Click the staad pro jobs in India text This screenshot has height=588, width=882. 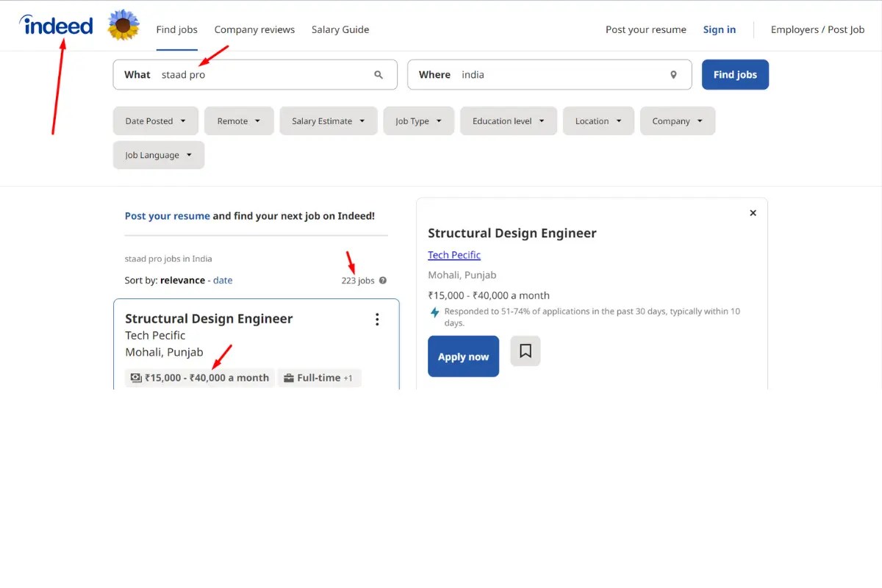click(168, 259)
